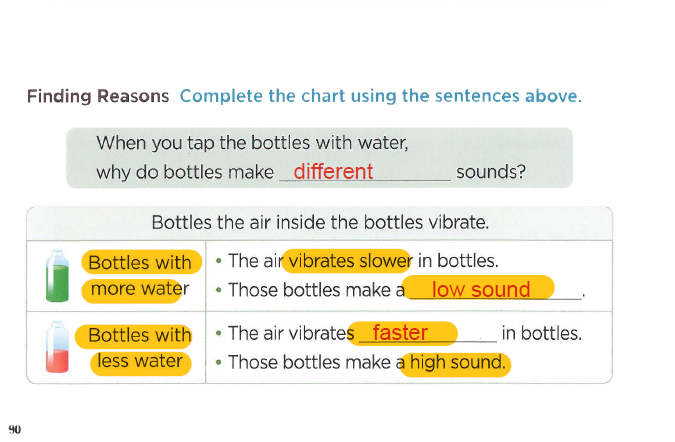Screen dimensions: 675x442
Task: Click the red water bottle icon
Action: [57, 347]
